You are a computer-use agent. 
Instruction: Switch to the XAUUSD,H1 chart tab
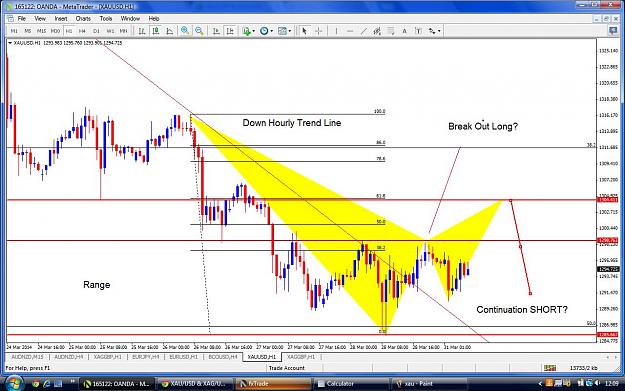261,357
